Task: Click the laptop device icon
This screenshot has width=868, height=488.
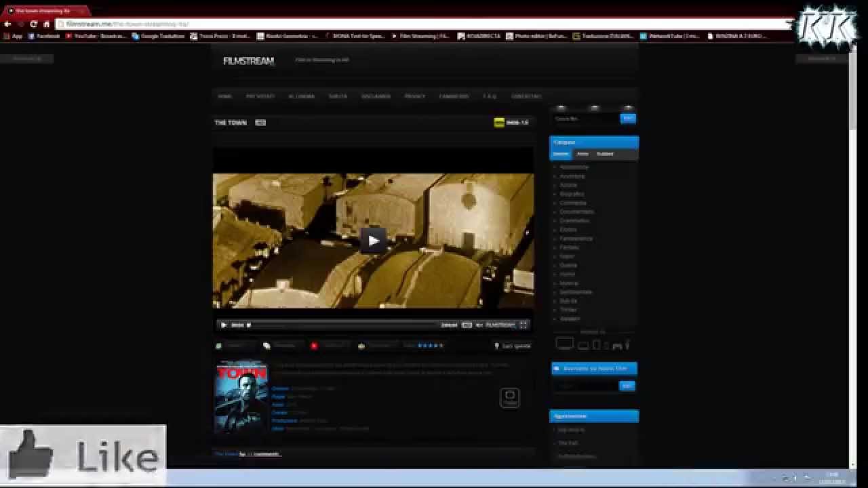Action: (x=583, y=346)
